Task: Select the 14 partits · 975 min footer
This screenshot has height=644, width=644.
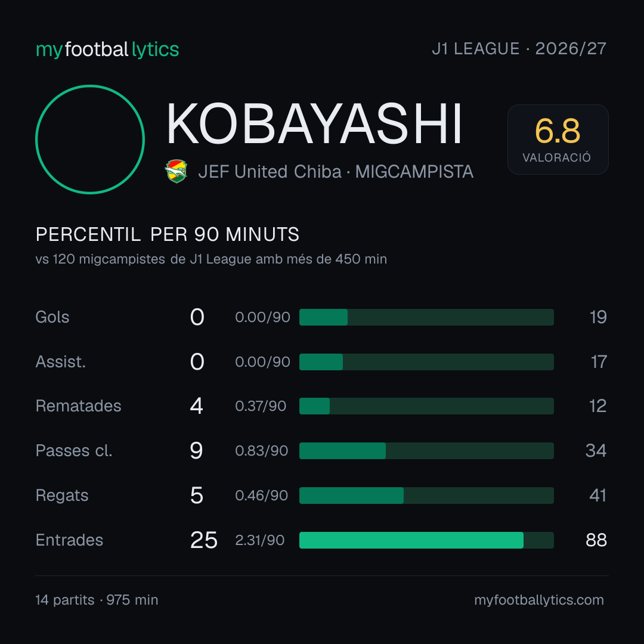Action: point(97,600)
